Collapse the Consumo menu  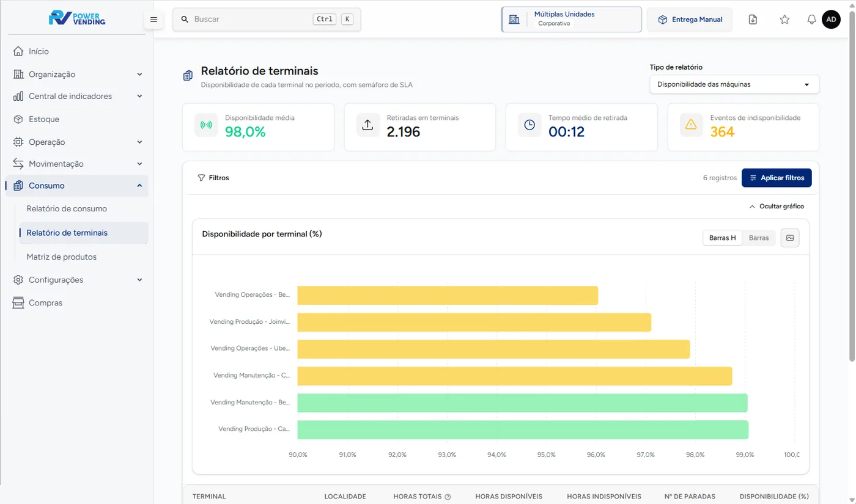pyautogui.click(x=77, y=186)
